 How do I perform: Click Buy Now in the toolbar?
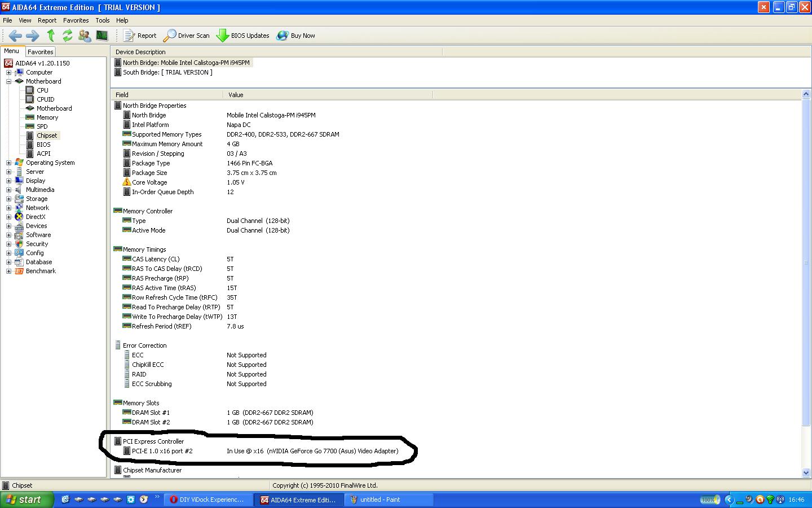[x=296, y=36]
